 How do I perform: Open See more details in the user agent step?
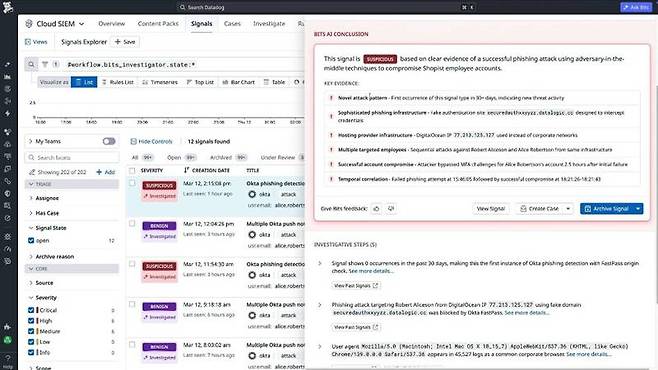coord(589,354)
